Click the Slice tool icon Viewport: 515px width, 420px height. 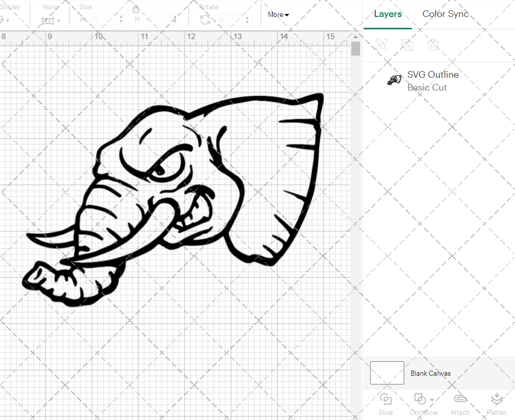pos(385,399)
